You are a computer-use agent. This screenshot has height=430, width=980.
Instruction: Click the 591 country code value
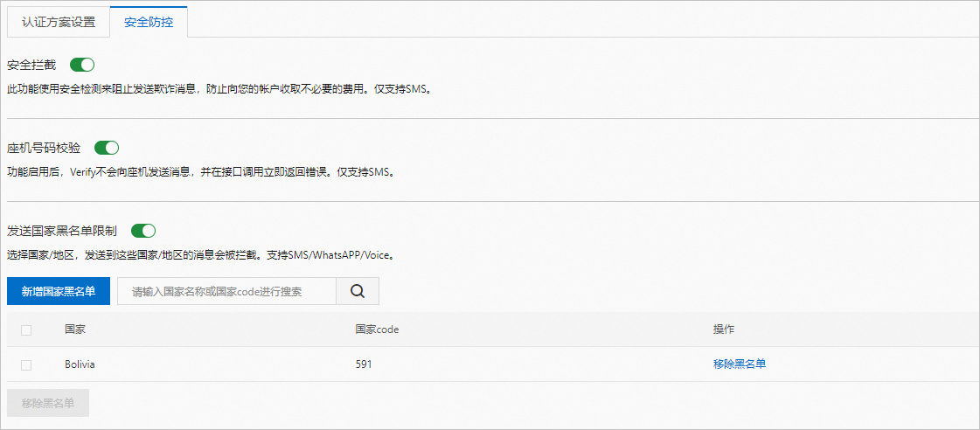coord(364,364)
